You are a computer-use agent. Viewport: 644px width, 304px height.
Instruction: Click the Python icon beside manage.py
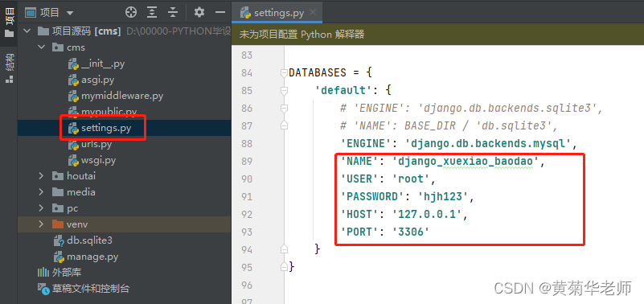point(59,257)
